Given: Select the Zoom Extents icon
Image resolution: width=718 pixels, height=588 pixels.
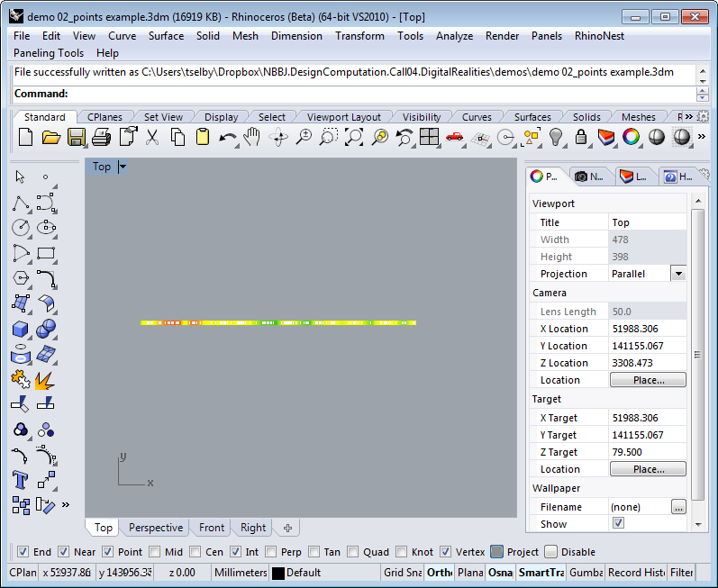Looking at the screenshot, I should (x=354, y=137).
